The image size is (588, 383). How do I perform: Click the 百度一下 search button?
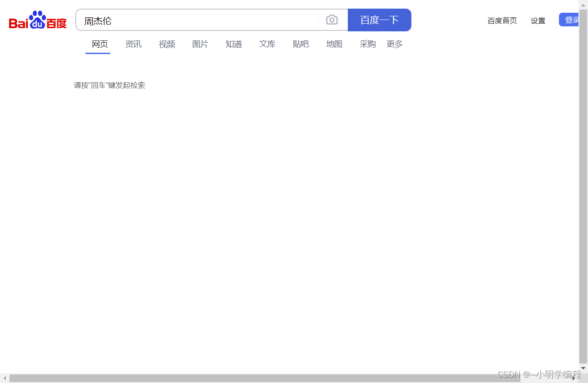click(380, 20)
